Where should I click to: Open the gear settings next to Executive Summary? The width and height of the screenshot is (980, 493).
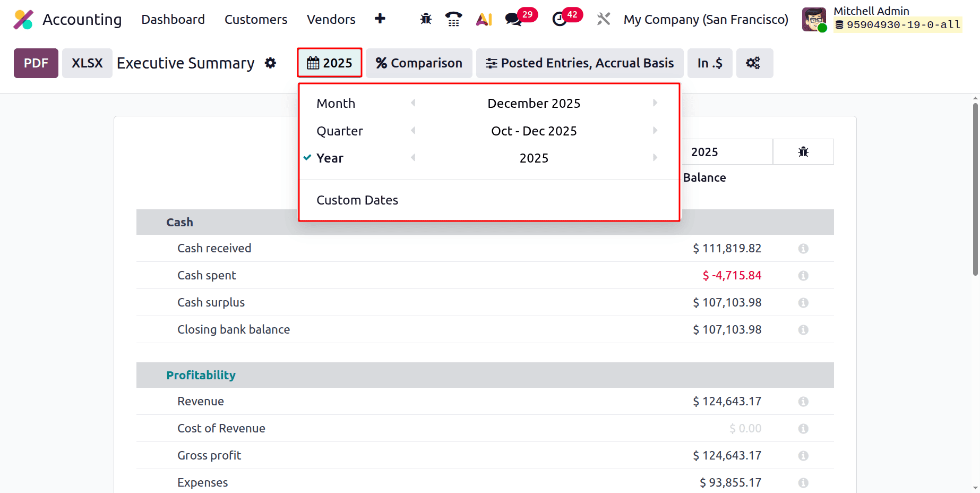click(271, 63)
